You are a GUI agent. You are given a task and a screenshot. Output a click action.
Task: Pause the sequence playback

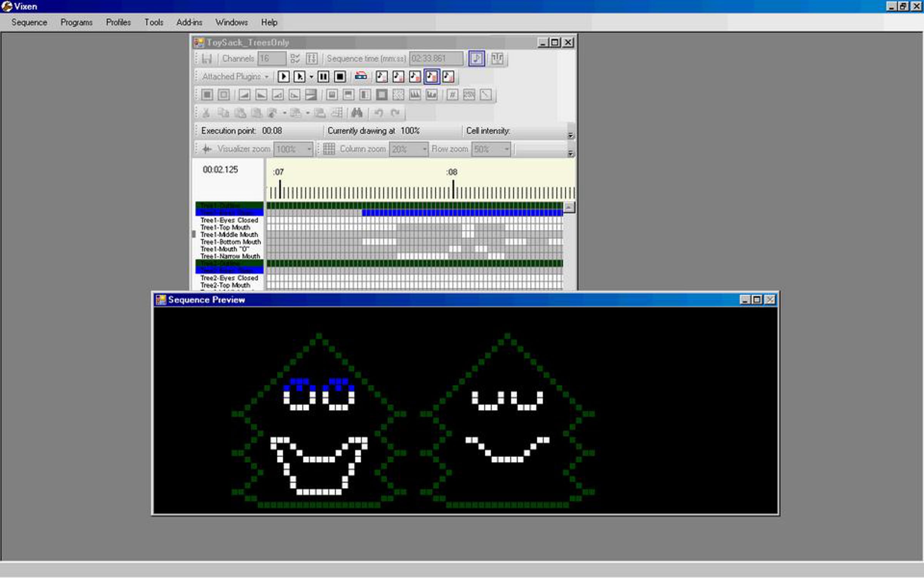coord(323,77)
